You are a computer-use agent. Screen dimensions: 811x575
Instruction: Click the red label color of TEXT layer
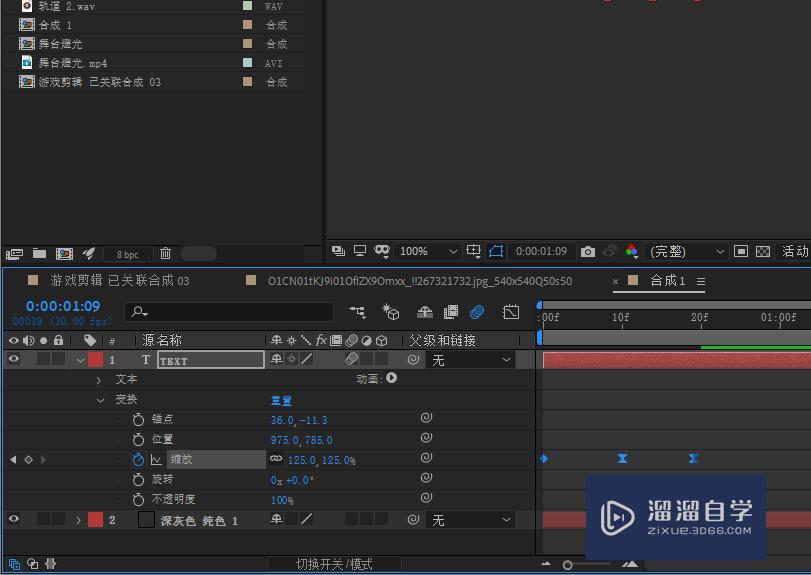95,360
